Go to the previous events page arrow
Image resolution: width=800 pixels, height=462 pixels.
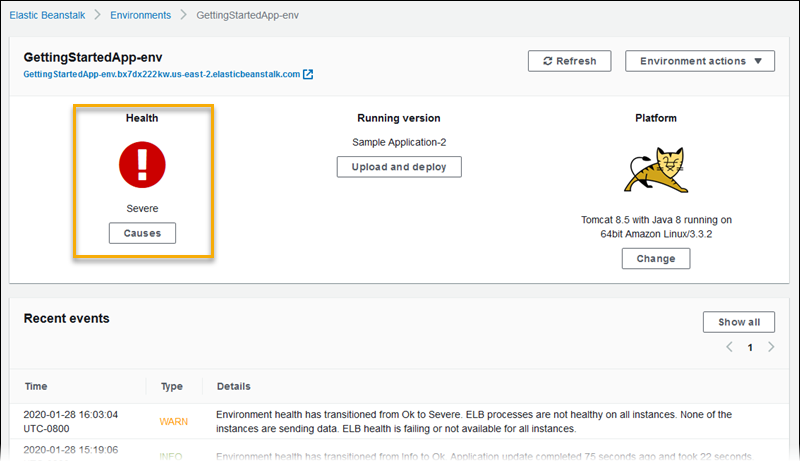(729, 347)
